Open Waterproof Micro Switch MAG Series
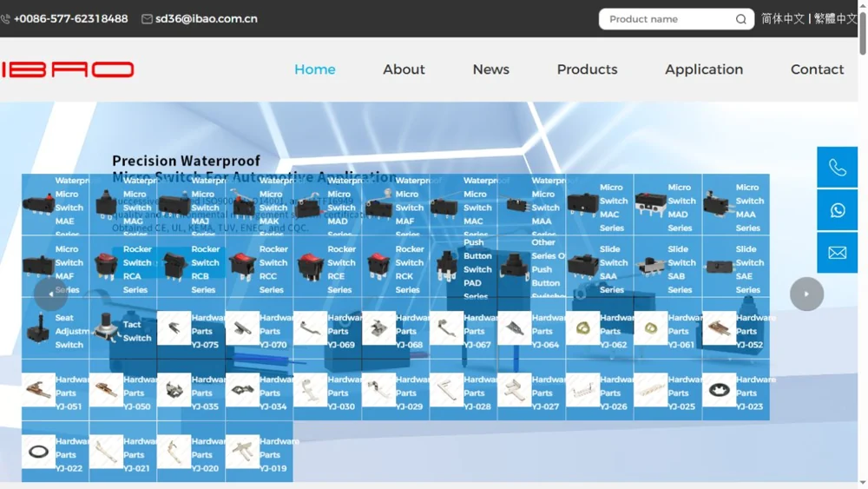Viewport: 868px width, 489px height. pos(123,205)
